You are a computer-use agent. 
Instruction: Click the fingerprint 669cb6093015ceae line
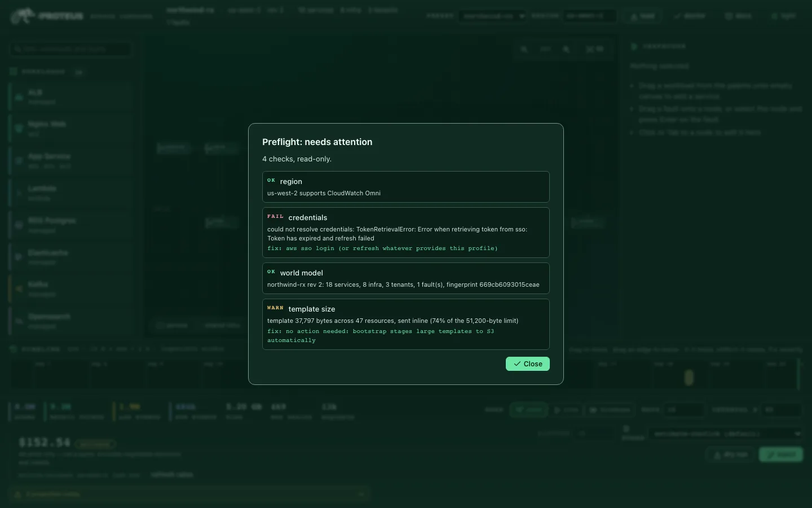tap(403, 284)
